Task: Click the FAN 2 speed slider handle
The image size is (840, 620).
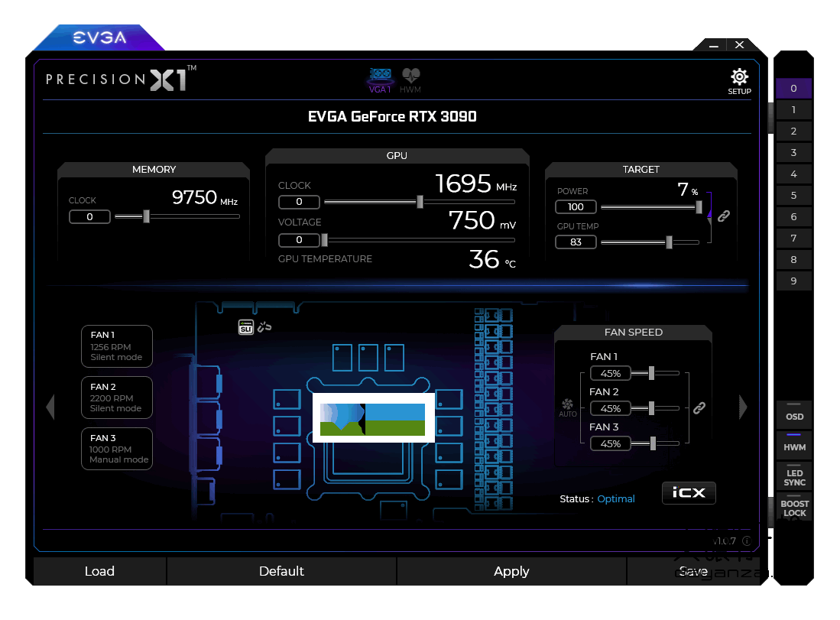Action: (x=651, y=408)
